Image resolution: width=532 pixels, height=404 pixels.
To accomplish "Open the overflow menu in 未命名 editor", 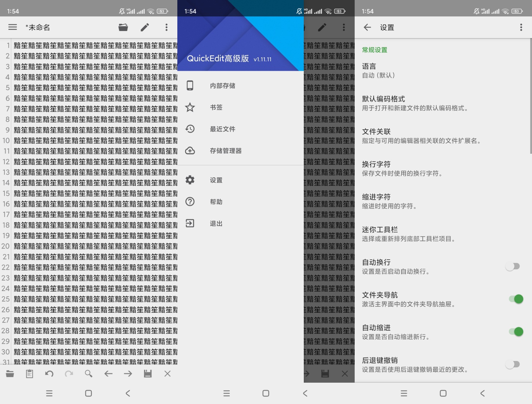I will tap(166, 27).
